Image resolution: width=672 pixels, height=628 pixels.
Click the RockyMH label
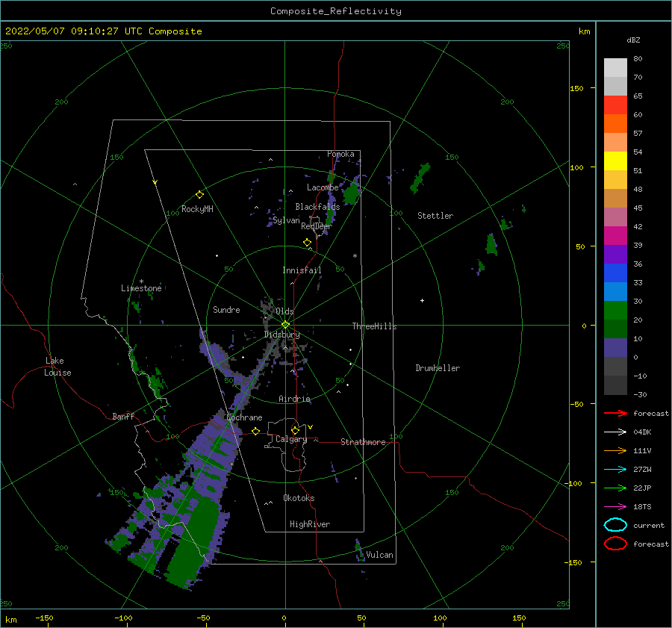click(x=197, y=209)
